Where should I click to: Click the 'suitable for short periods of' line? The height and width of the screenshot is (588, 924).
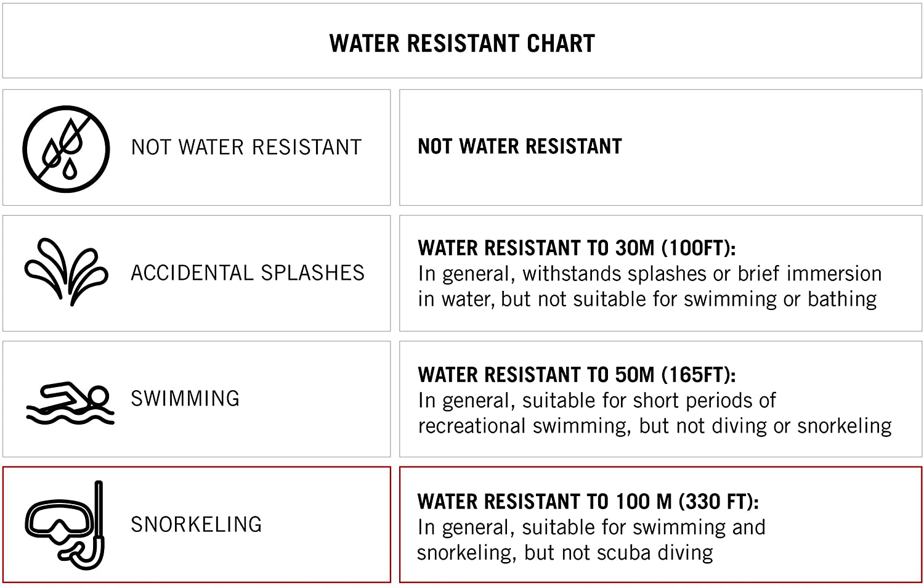(x=596, y=401)
